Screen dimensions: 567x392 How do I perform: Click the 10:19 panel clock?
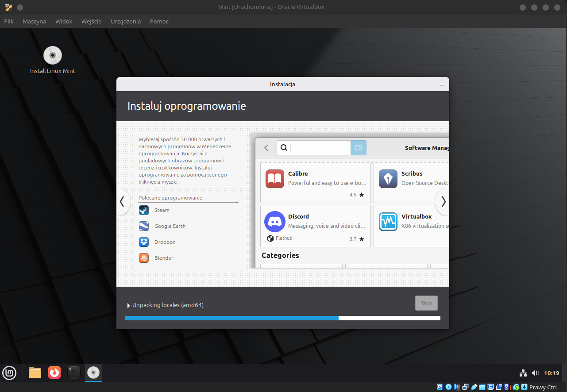tap(552, 373)
